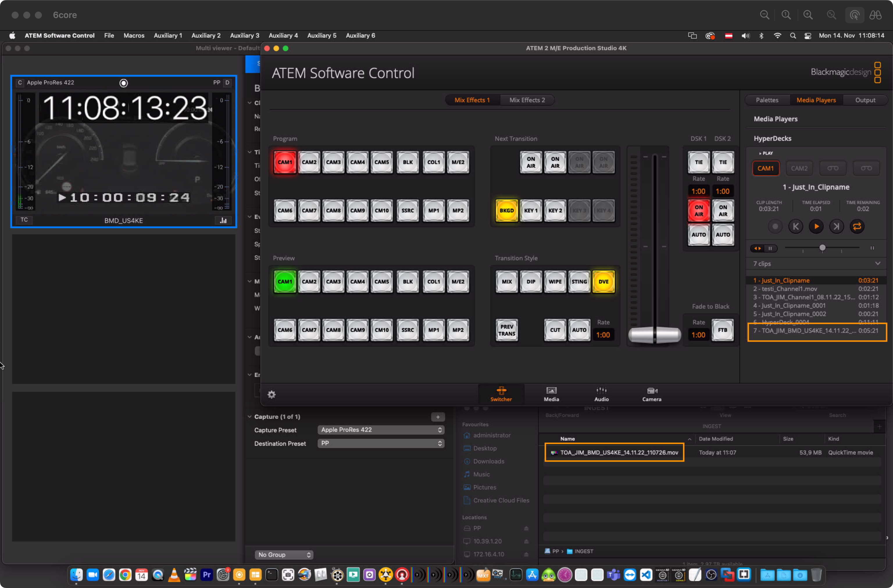The height and width of the screenshot is (588, 893).
Task: Select CAM2 HyperDeck button
Action: coord(799,168)
